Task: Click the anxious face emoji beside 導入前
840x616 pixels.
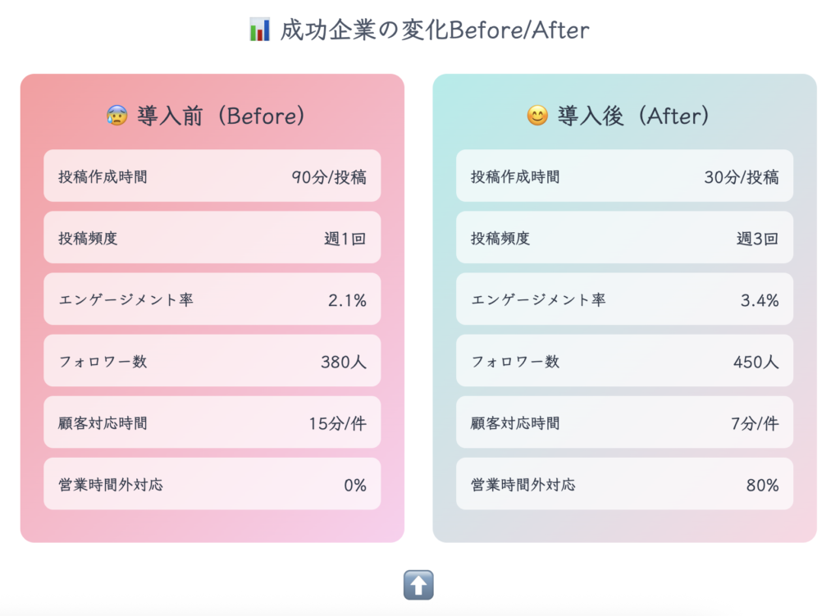Action: coord(116,116)
